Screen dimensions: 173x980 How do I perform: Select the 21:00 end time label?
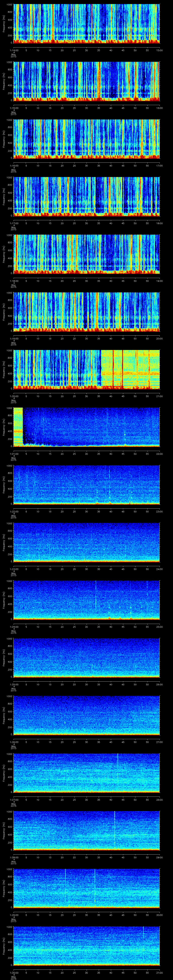[x=160, y=396]
